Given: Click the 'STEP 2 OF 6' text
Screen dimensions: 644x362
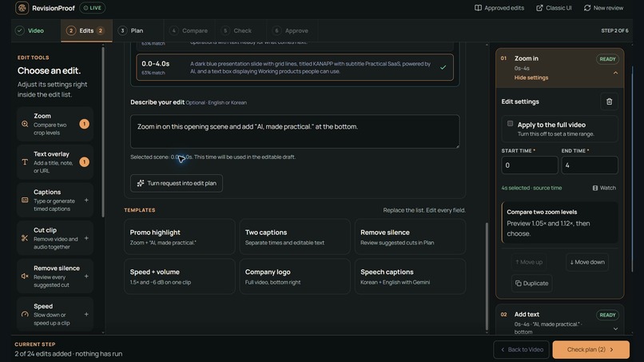Looking at the screenshot, I should coord(614,31).
